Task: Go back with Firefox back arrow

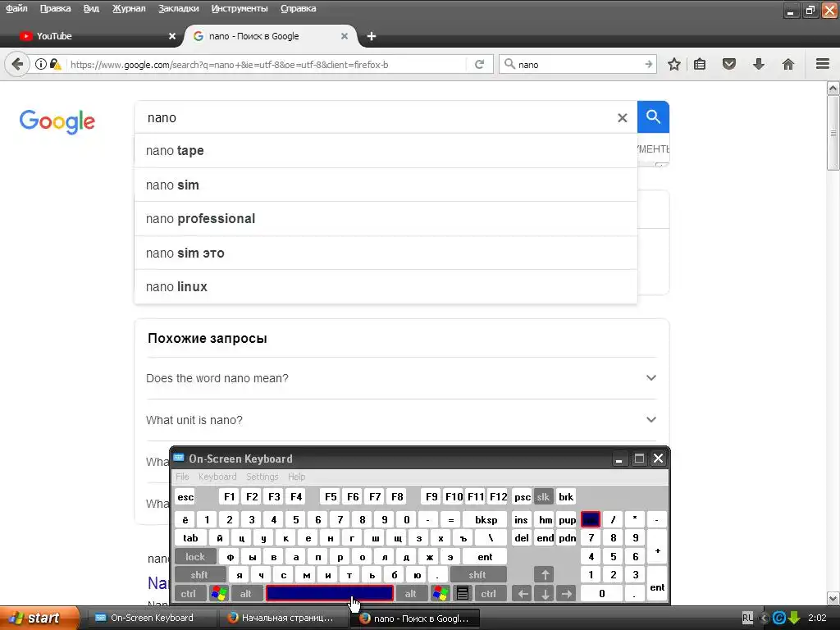Action: coord(17,64)
